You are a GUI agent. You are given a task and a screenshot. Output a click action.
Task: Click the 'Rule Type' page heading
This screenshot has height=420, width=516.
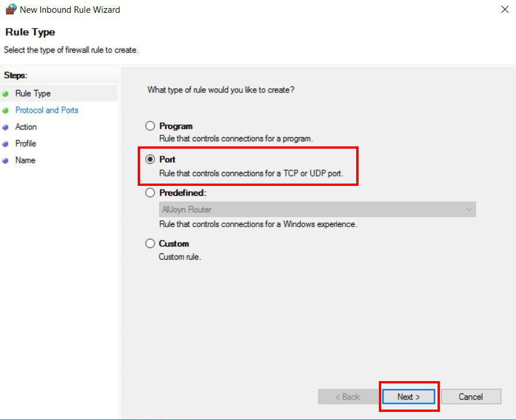[x=30, y=32]
